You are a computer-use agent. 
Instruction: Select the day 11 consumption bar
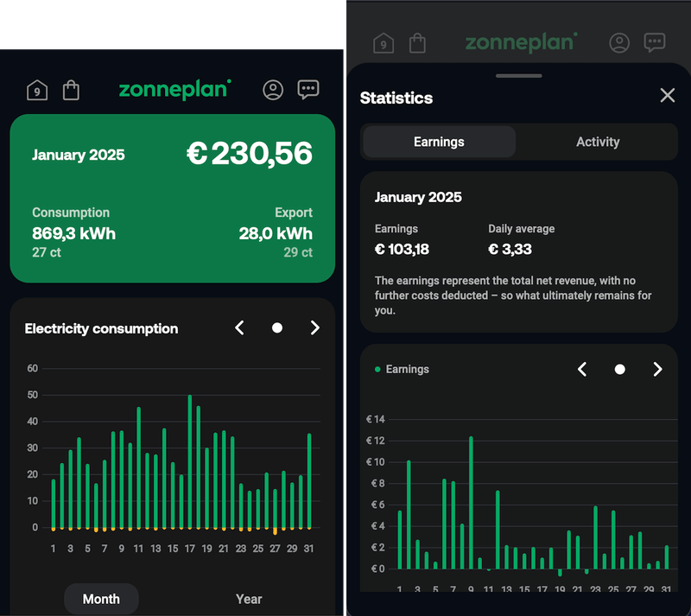(139, 468)
